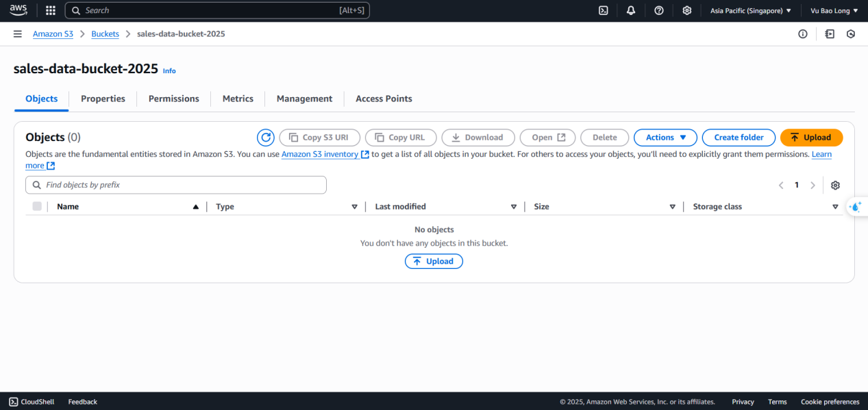
Task: Click the Open button
Action: tap(548, 138)
